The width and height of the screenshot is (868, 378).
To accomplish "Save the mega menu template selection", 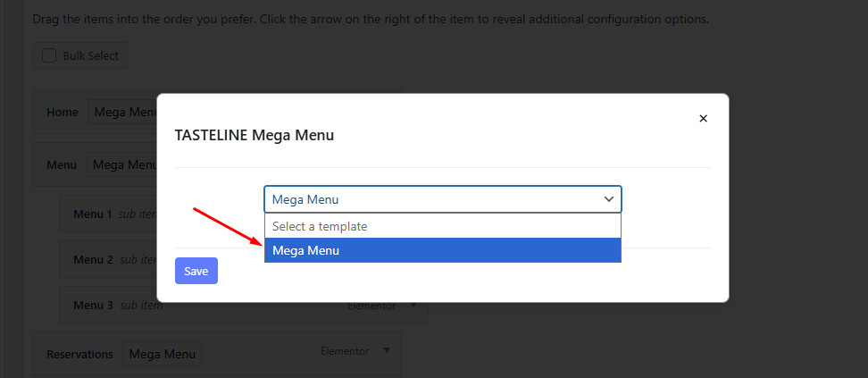I will [x=196, y=271].
